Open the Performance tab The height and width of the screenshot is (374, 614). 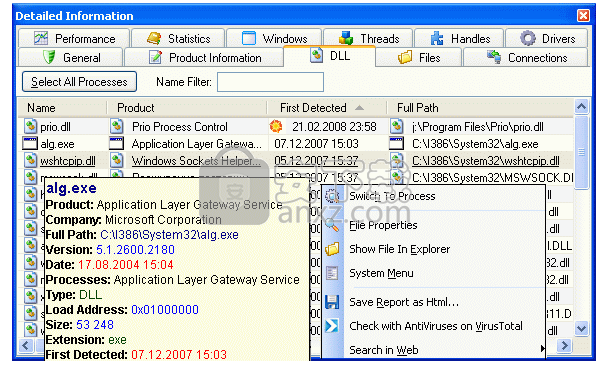click(x=74, y=38)
